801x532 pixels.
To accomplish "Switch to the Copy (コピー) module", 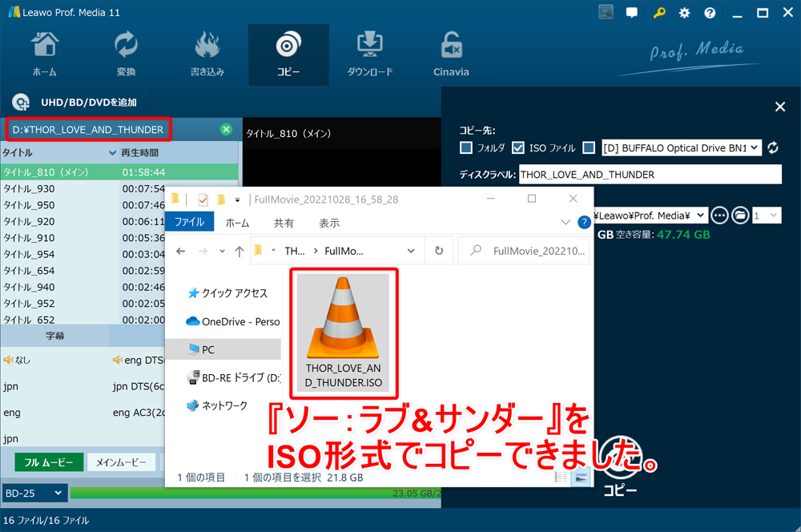I will coord(288,54).
